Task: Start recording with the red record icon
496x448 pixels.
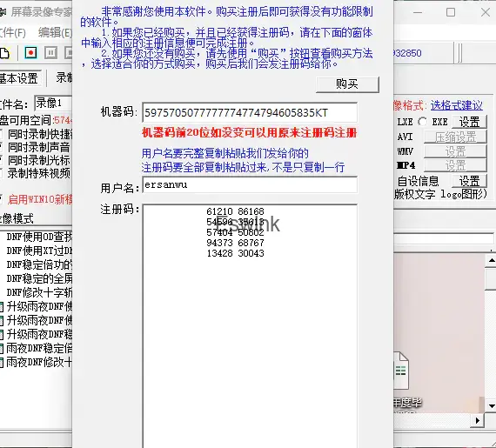Action: click(30, 53)
